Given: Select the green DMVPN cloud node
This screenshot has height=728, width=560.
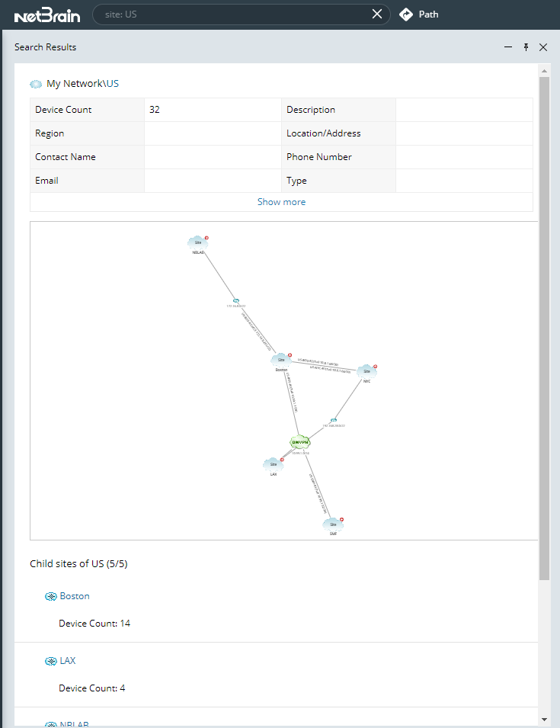Looking at the screenshot, I should point(299,441).
